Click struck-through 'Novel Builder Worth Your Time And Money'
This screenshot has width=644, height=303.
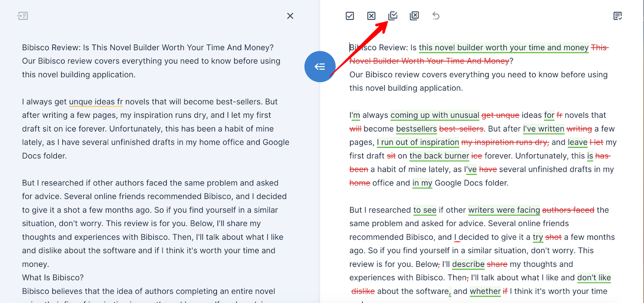pos(429,61)
